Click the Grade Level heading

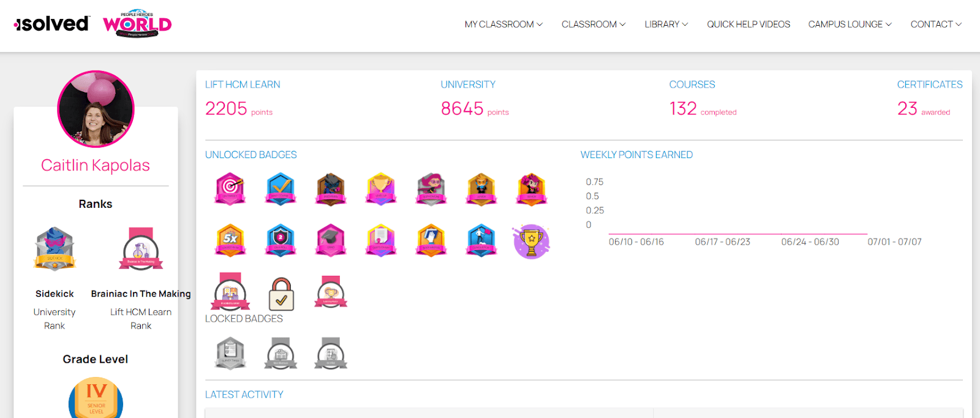(96, 359)
